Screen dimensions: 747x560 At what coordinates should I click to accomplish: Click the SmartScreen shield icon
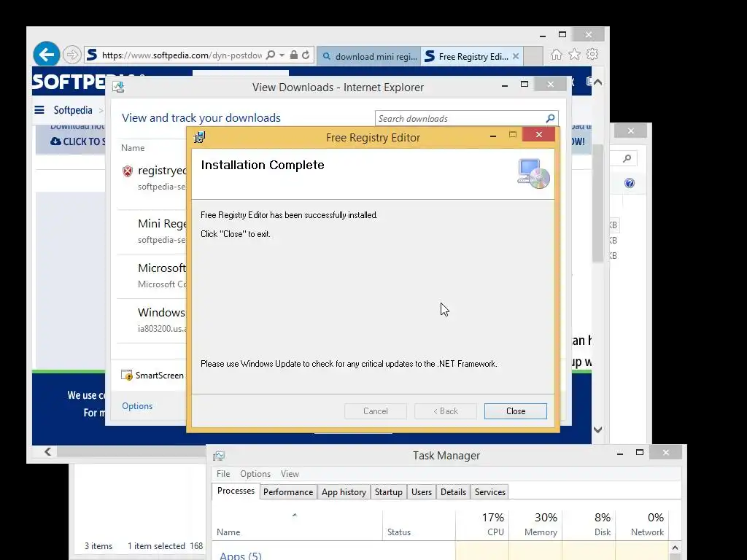127,376
